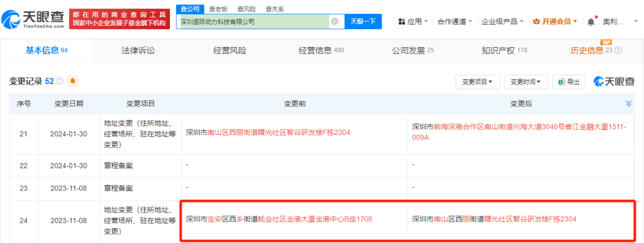Select the 法律诉讼 tab
Image resolution: width=644 pixels, height=243 pixels.
pyautogui.click(x=138, y=51)
